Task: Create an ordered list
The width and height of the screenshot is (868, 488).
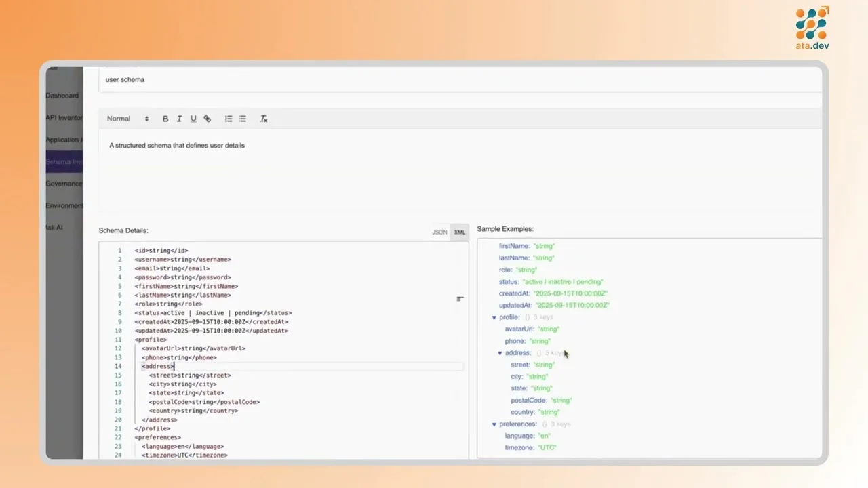Action: click(229, 119)
